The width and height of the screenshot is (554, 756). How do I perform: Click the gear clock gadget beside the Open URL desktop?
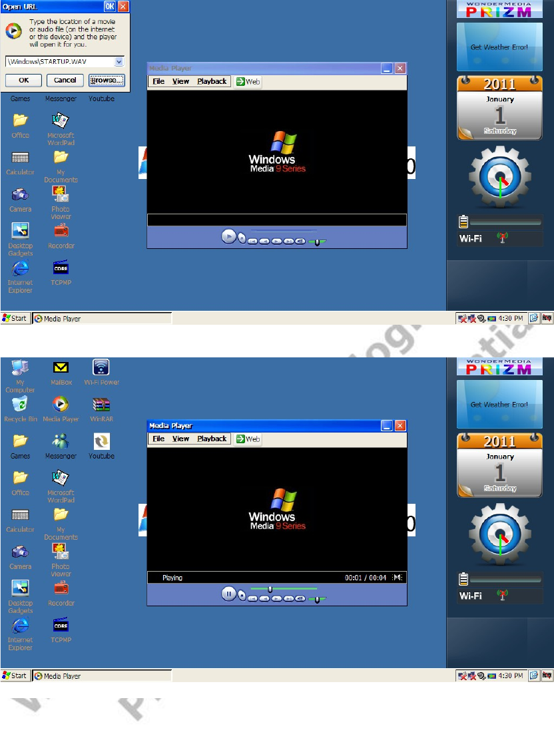[x=500, y=178]
